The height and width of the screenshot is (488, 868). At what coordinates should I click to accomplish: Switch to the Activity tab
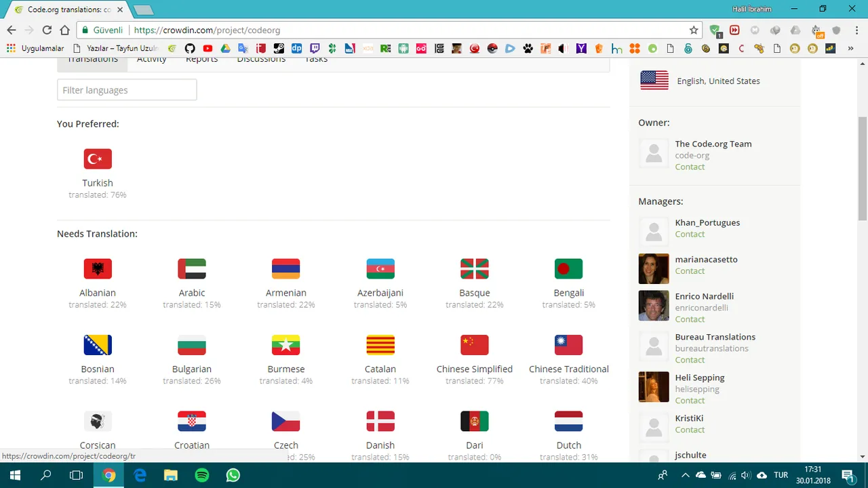coord(151,61)
